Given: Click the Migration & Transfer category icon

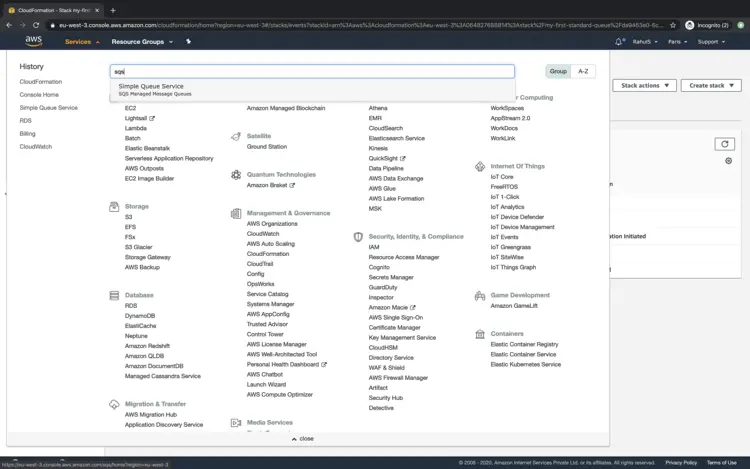Looking at the screenshot, I should [114, 404].
